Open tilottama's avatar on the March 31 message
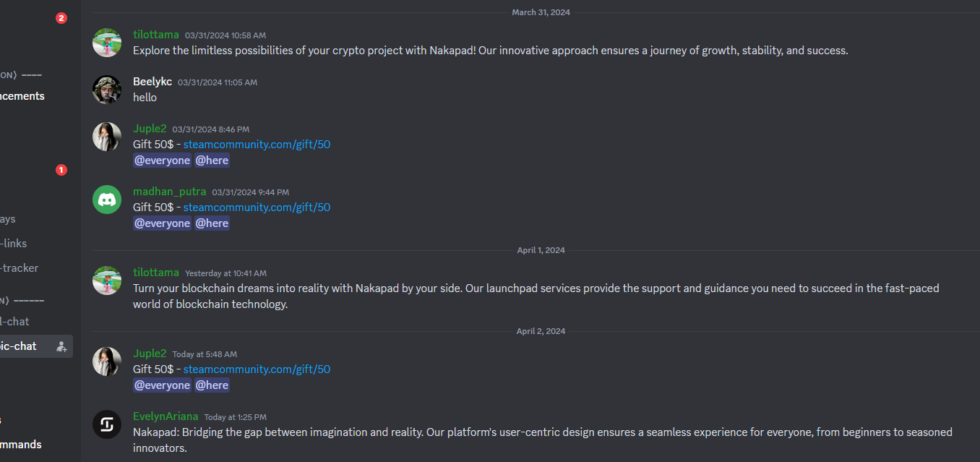The image size is (980, 462). click(x=107, y=43)
